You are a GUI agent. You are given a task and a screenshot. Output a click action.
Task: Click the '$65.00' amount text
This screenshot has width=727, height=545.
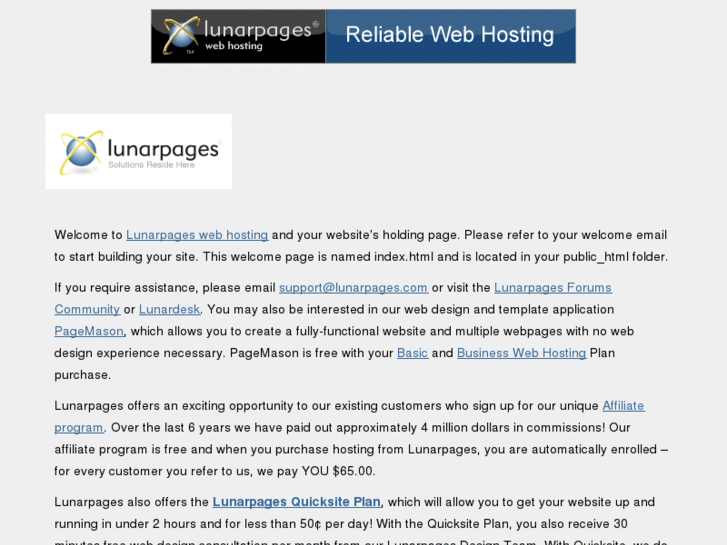pyautogui.click(x=352, y=471)
